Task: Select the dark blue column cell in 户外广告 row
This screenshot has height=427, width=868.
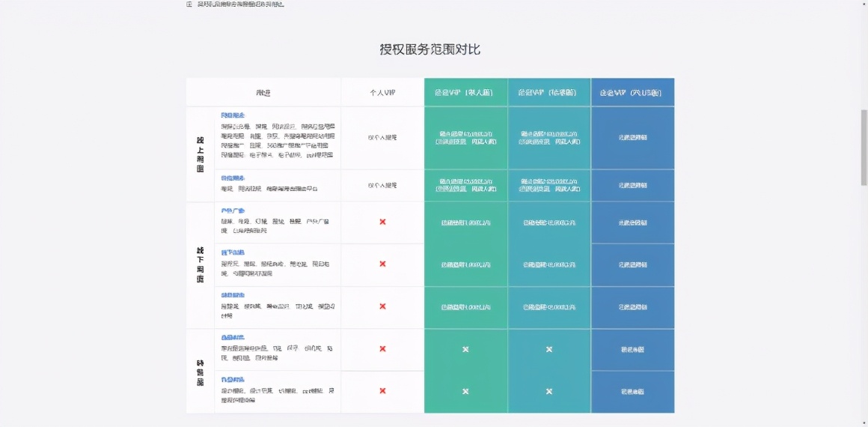Action: pyautogui.click(x=633, y=222)
